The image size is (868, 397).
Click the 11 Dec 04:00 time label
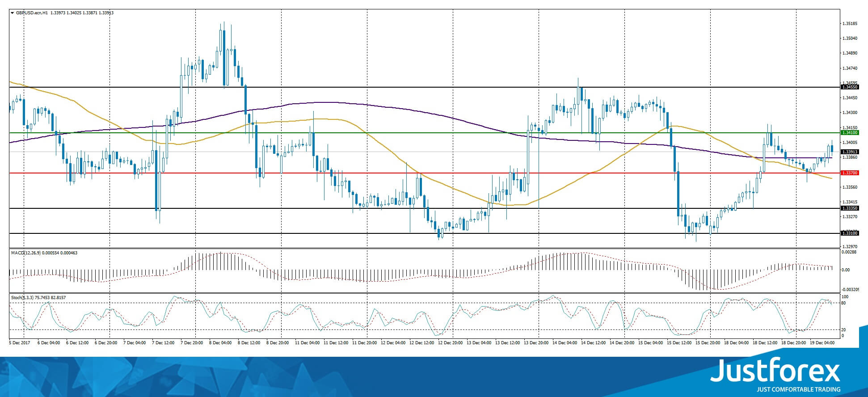click(x=307, y=343)
